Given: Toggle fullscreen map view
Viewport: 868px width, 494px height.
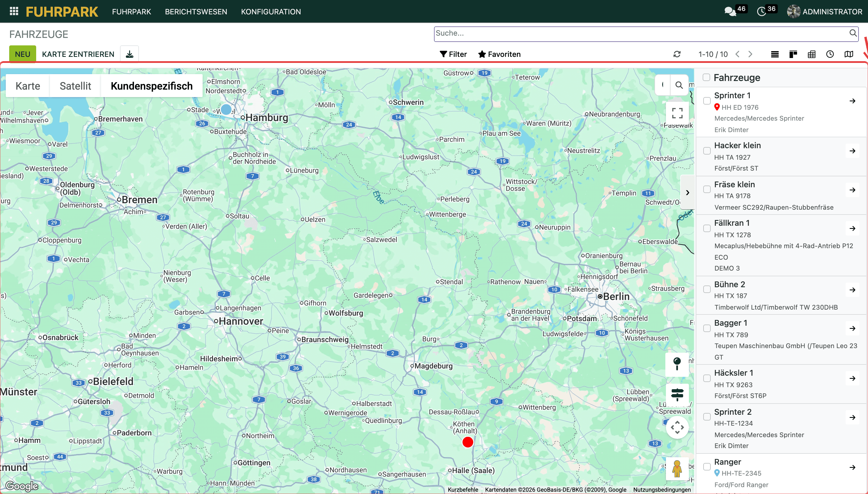Looking at the screenshot, I should [x=677, y=113].
